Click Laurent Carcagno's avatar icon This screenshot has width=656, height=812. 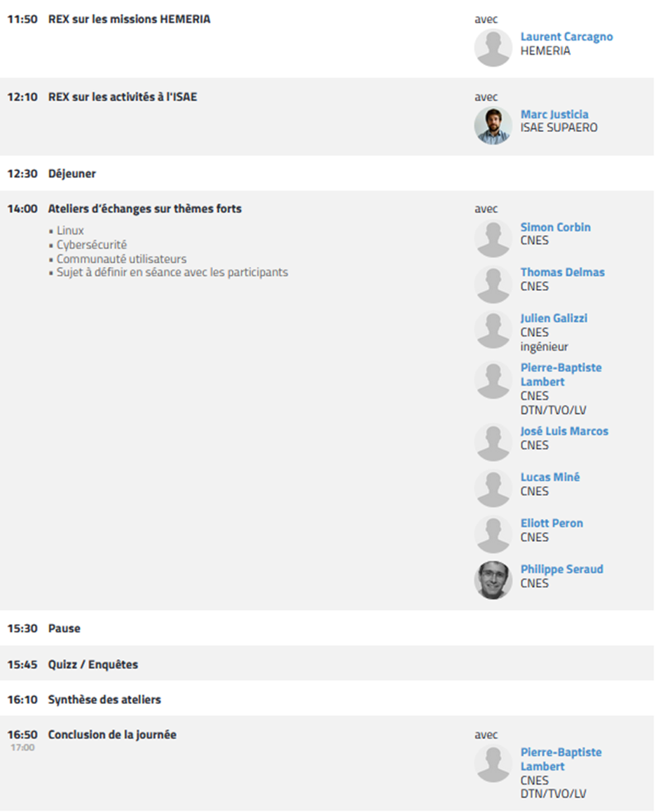[493, 48]
